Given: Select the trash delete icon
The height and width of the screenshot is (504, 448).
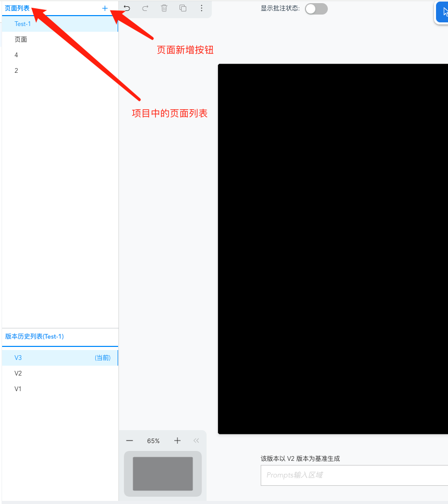Looking at the screenshot, I should pyautogui.click(x=164, y=9).
